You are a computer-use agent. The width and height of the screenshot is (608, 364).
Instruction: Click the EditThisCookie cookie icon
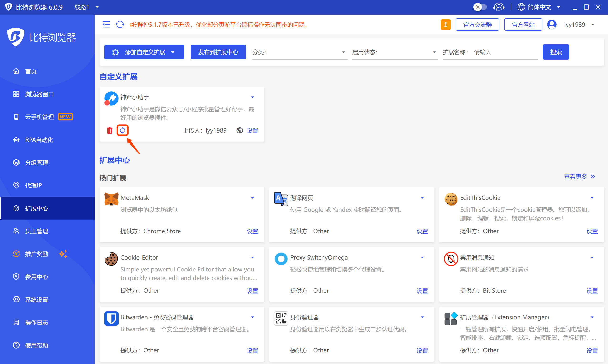pos(451,199)
